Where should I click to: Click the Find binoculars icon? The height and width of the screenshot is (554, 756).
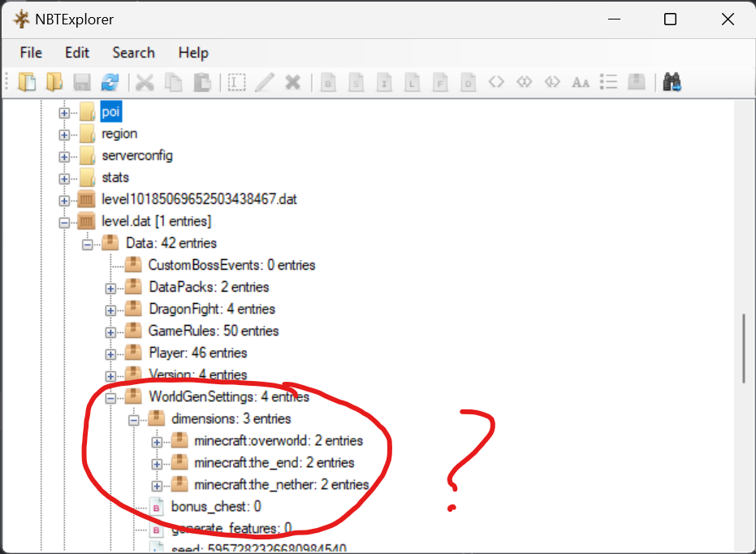tap(672, 82)
